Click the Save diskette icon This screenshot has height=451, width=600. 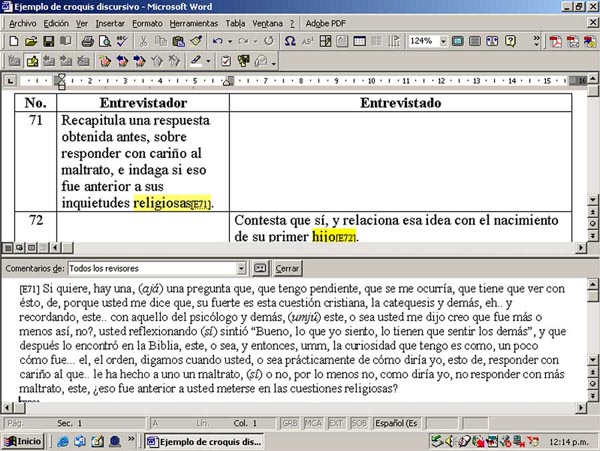click(48, 42)
